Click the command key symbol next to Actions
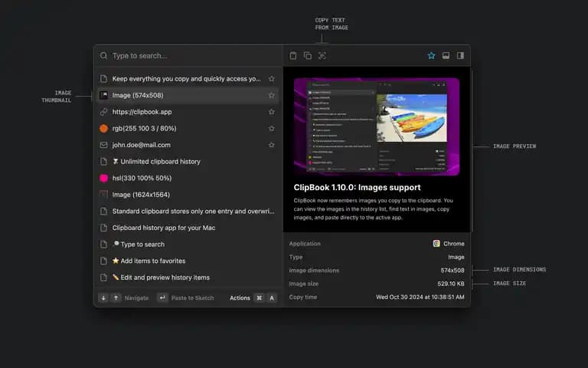The height and width of the screenshot is (368, 588). click(x=259, y=297)
